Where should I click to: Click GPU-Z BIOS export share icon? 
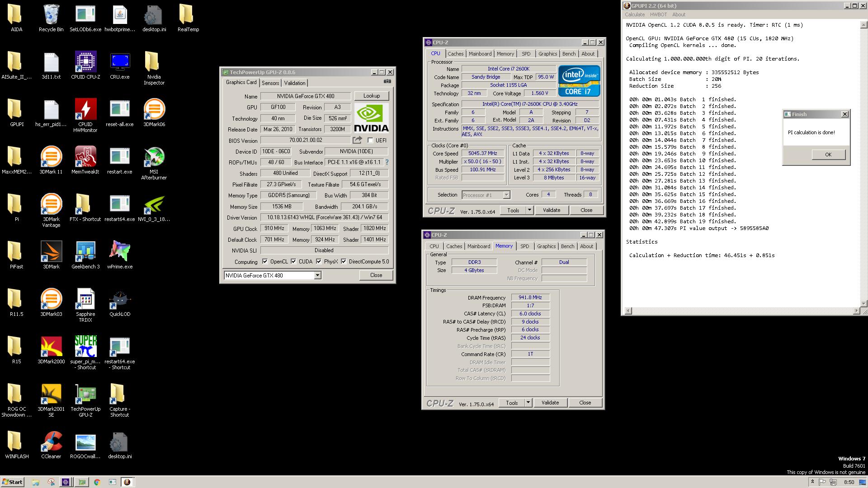(357, 140)
